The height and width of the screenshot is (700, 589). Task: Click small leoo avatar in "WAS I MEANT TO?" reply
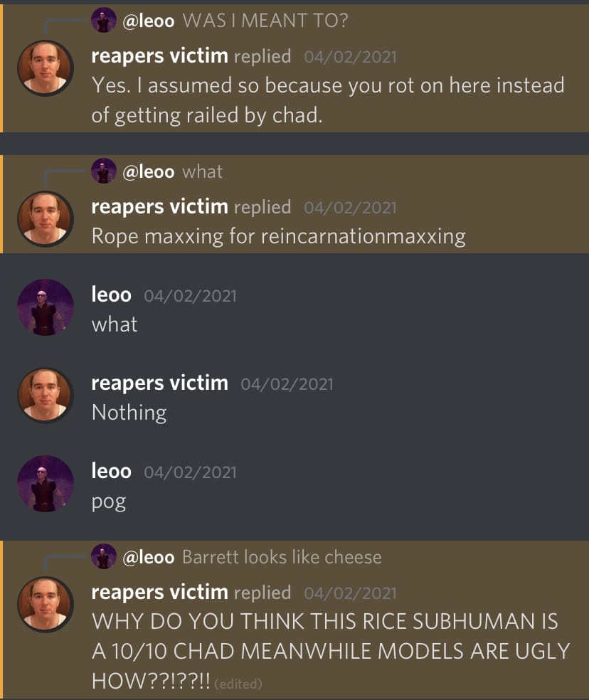[105, 21]
